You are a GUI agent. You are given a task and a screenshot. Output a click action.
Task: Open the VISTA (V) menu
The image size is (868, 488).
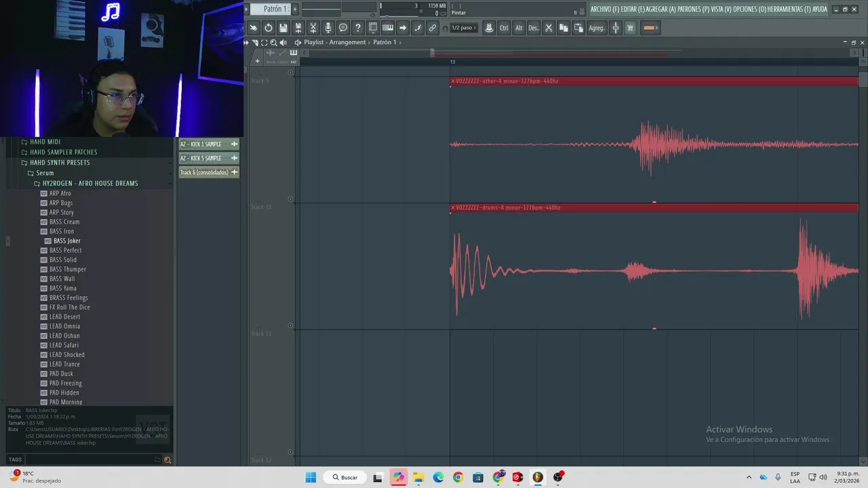722,9
